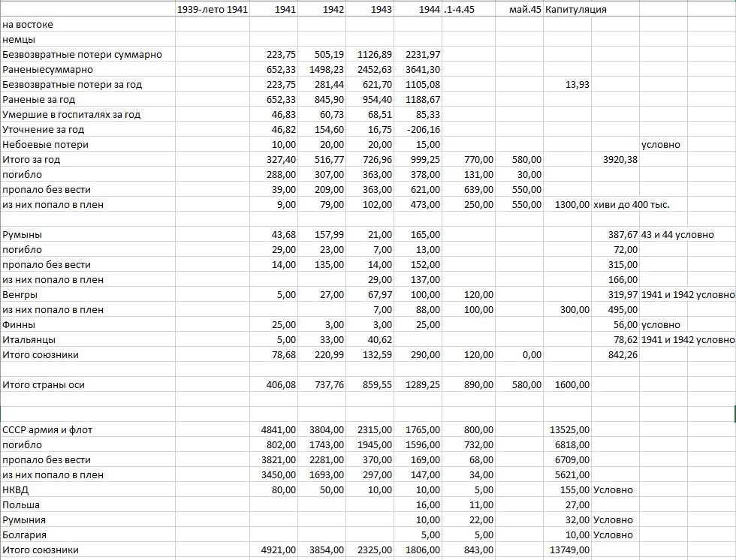
Task: Click cell with value 1600,00
Action: pyautogui.click(x=567, y=384)
